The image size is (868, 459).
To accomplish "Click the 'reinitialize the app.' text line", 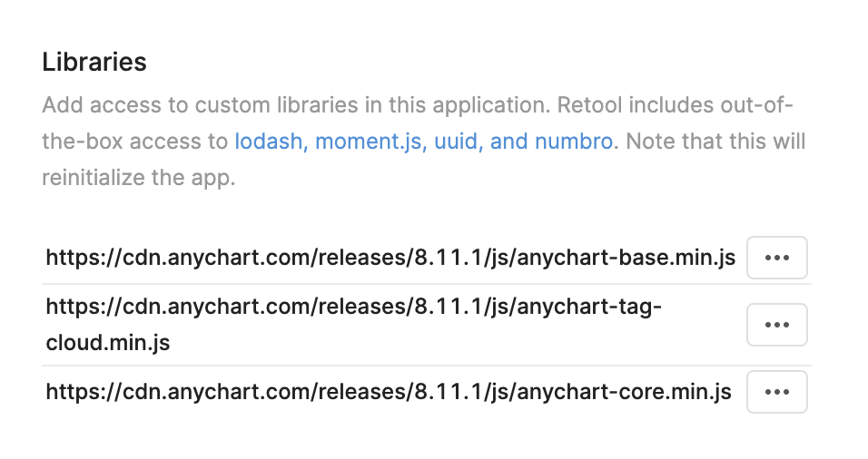I will [x=139, y=178].
